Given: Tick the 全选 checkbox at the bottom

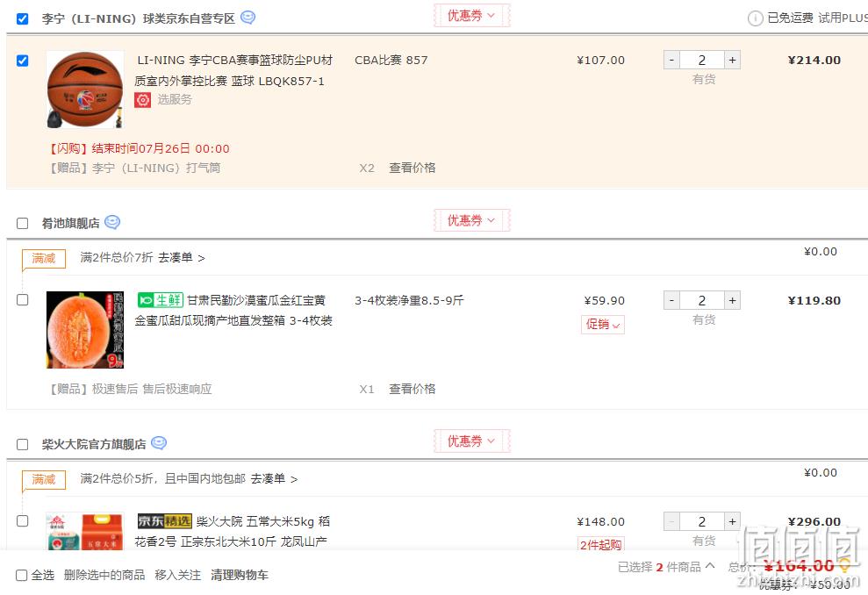Looking at the screenshot, I should [x=22, y=575].
